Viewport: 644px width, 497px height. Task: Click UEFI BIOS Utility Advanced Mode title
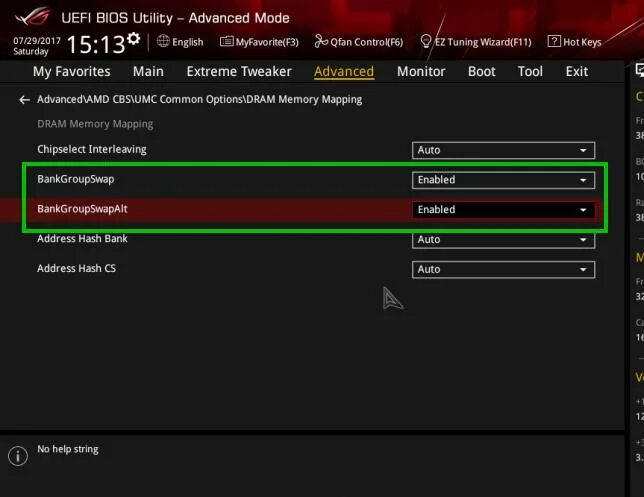(x=175, y=18)
